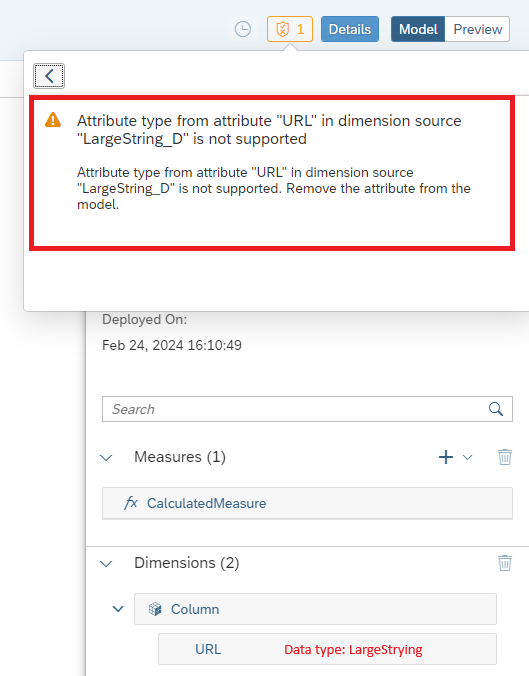529x676 pixels.
Task: Open the CalculatedMeasure item
Action: point(307,503)
